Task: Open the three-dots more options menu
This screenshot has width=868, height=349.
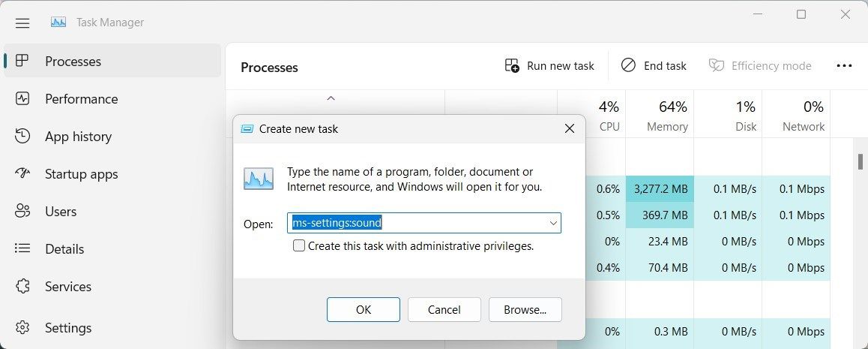Action: pos(844,66)
